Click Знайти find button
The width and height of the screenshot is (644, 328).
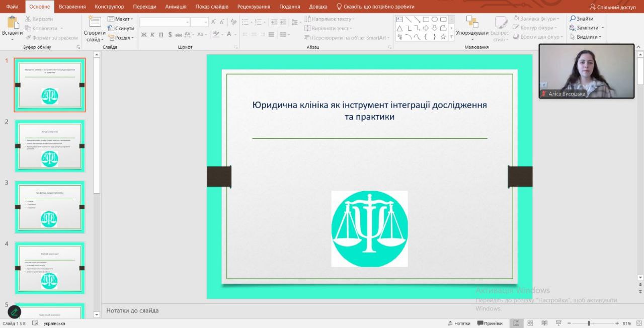click(581, 19)
